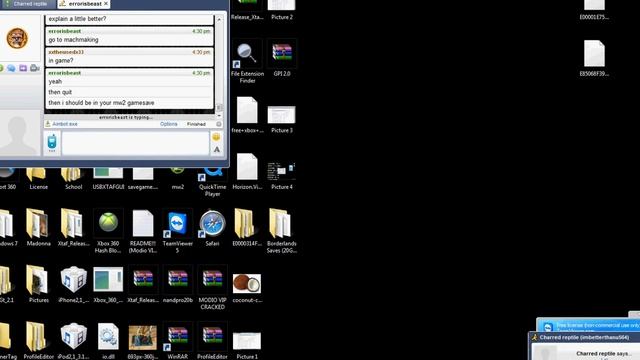Select File Extension Finder desktop shortcut
The width and height of the screenshot is (640, 360).
point(247,62)
